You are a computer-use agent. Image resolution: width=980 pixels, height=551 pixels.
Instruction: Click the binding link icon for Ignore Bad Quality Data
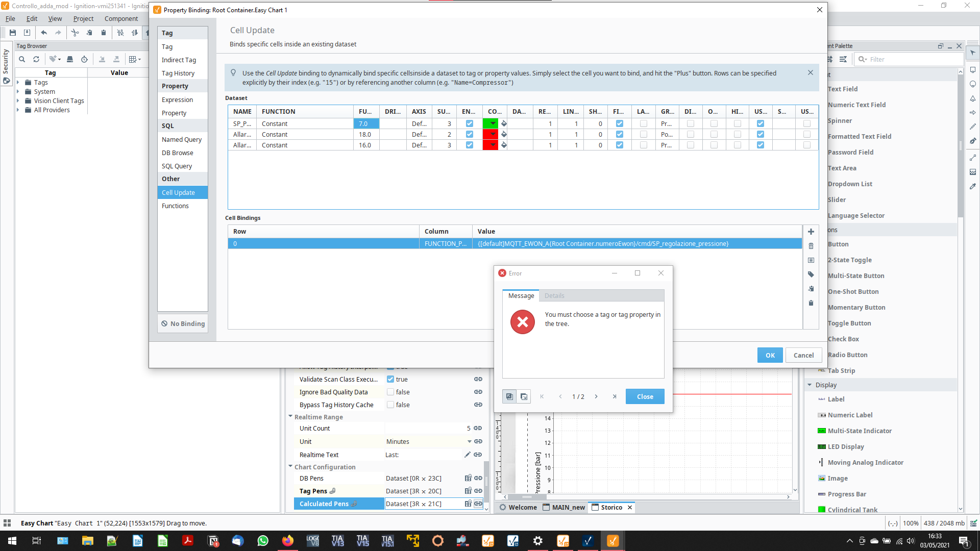coord(478,392)
